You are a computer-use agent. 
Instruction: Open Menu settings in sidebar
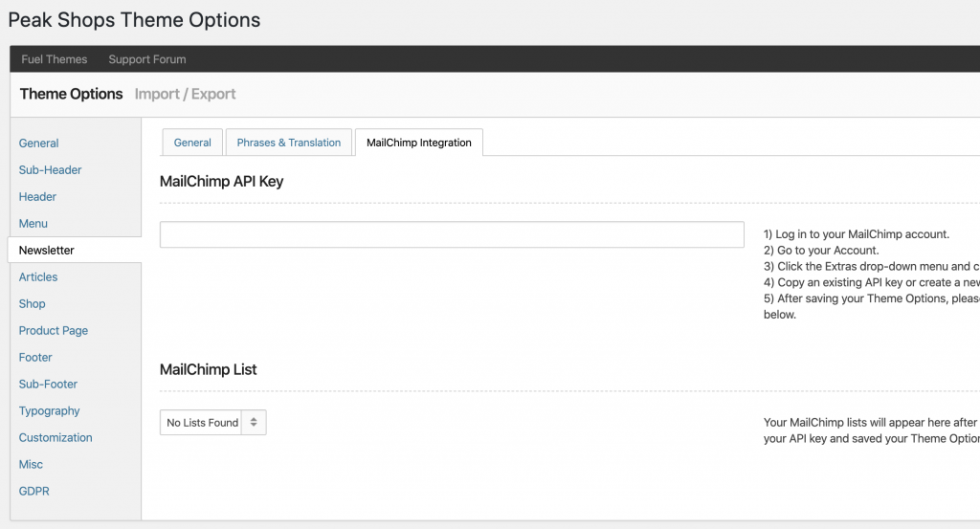[33, 224]
